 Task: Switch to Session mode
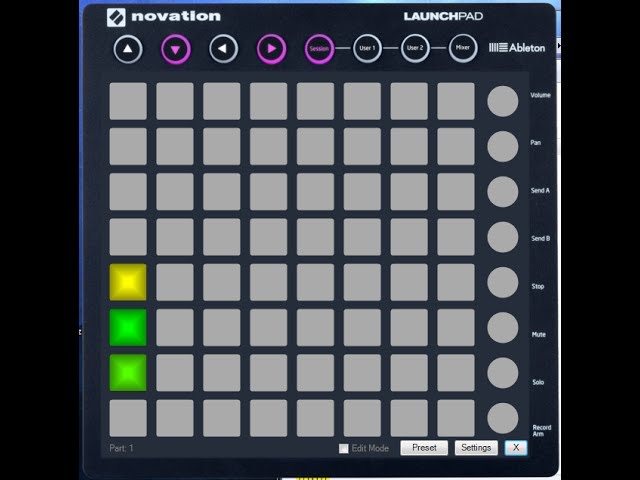[319, 49]
